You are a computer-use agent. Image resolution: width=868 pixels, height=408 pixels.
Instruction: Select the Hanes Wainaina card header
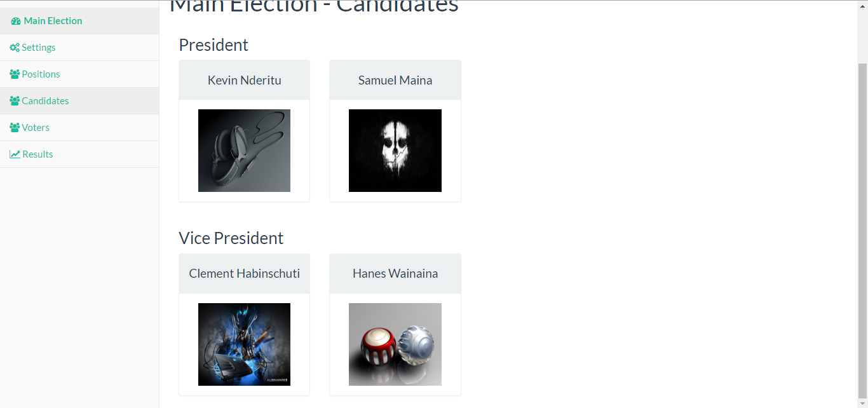click(x=395, y=274)
